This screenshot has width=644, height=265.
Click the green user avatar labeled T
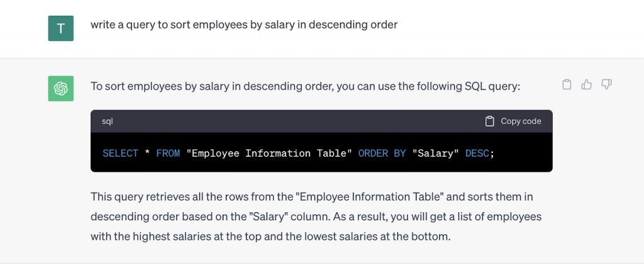click(61, 28)
